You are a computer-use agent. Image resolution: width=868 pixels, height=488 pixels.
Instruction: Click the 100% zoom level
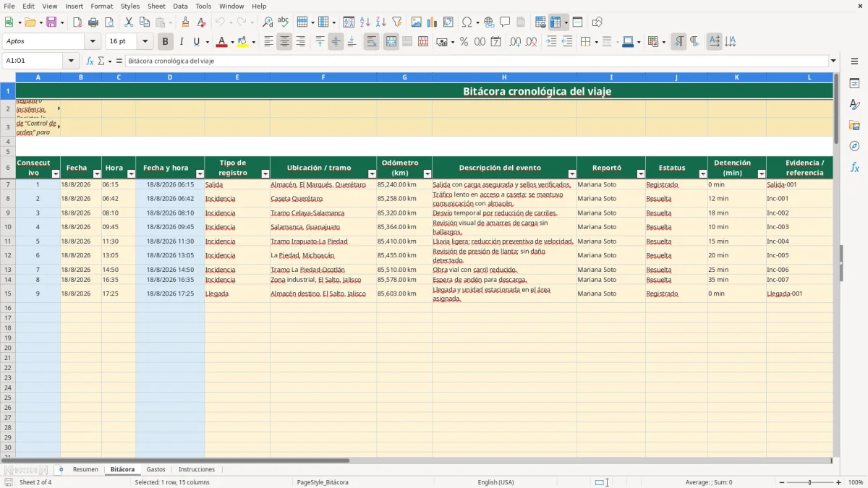(x=855, y=482)
